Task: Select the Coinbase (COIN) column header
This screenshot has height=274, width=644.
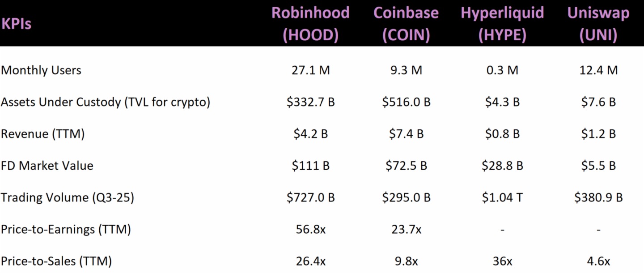Action: (406, 23)
